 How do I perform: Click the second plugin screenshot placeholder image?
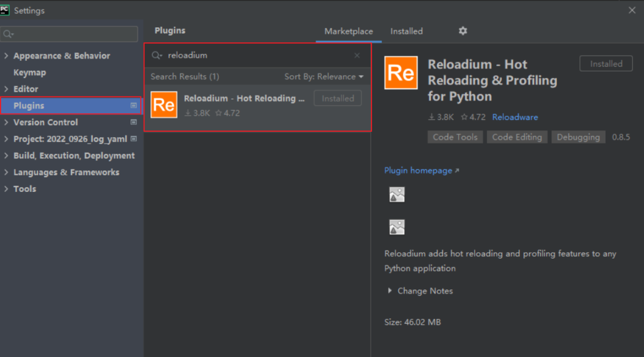click(397, 227)
